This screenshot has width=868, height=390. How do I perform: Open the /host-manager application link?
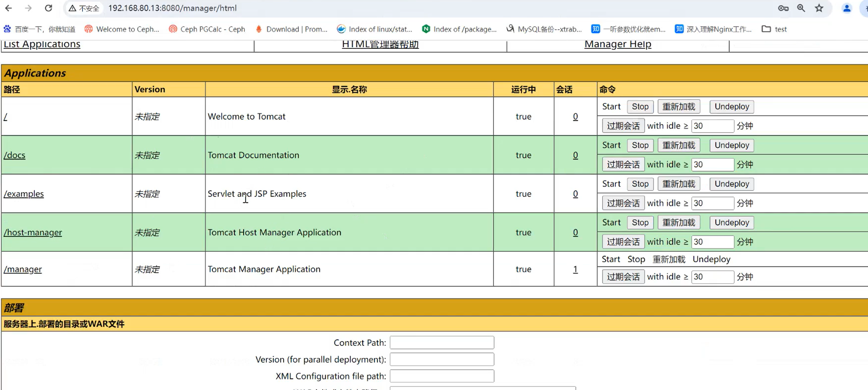coord(33,233)
